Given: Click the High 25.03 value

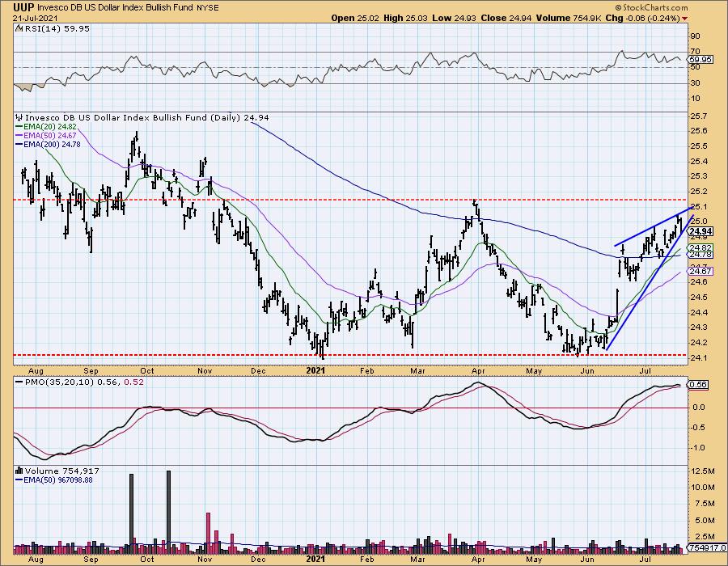Looking at the screenshot, I should [x=405, y=18].
